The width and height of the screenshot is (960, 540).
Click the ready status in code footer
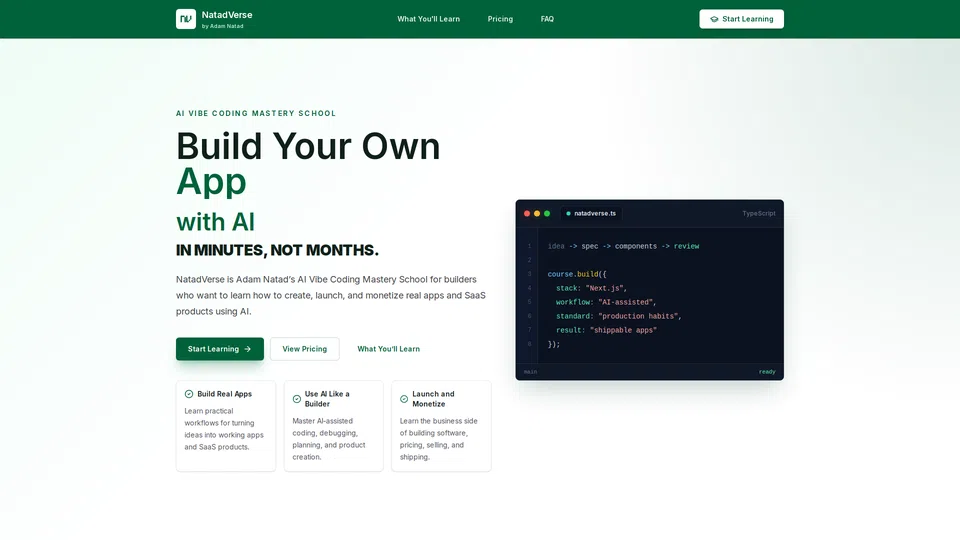pyautogui.click(x=767, y=372)
